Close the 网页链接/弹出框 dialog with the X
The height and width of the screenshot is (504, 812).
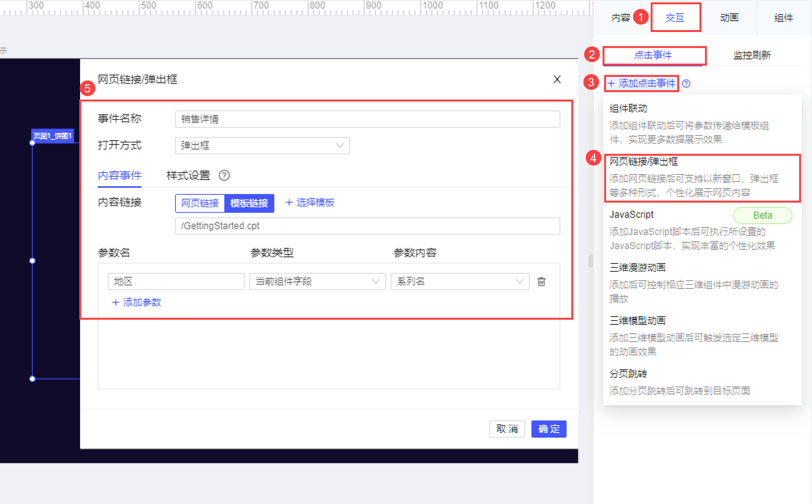click(557, 80)
